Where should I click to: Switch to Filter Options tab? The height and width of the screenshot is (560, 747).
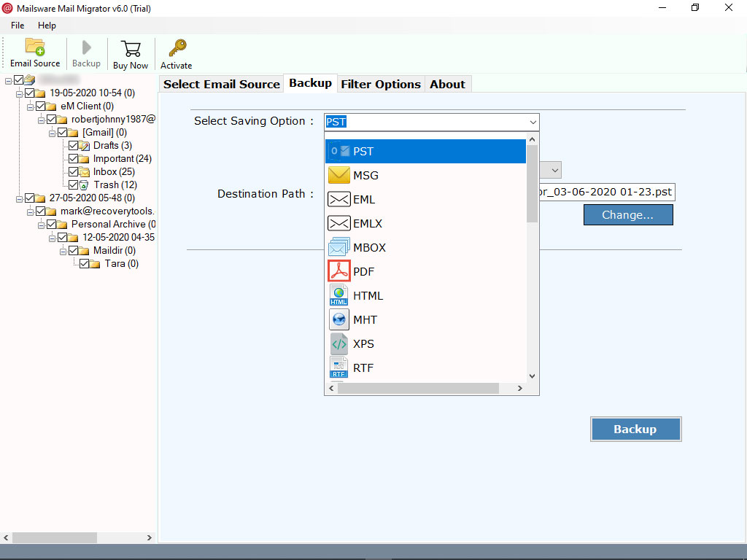[x=381, y=85]
